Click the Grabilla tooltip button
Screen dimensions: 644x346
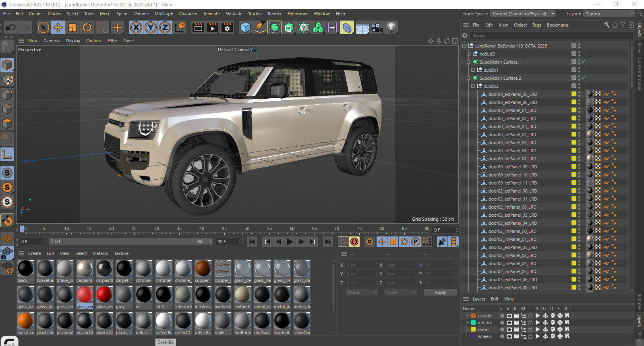(x=166, y=342)
